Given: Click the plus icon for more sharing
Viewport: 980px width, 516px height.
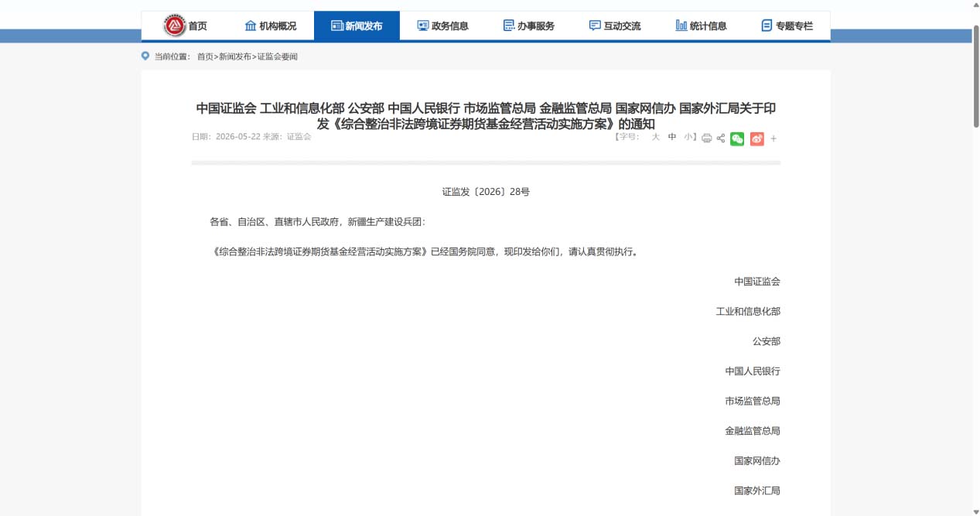Looking at the screenshot, I should [x=773, y=138].
